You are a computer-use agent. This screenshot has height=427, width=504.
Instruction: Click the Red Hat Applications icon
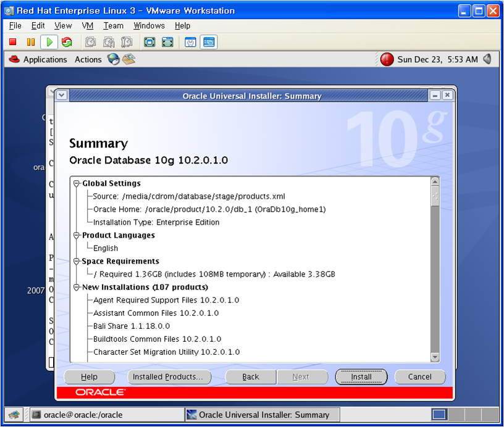(14, 59)
